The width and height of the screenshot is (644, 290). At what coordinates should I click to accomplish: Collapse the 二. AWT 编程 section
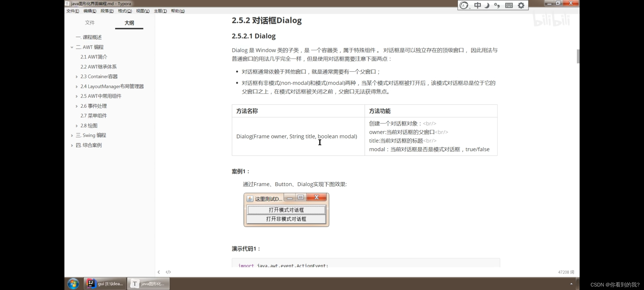click(72, 47)
